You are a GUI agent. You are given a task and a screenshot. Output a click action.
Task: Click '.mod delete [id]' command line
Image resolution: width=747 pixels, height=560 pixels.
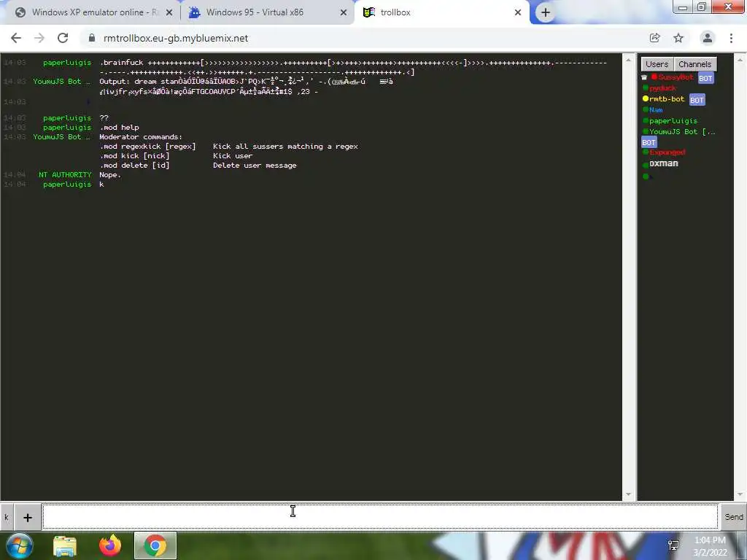tap(198, 166)
